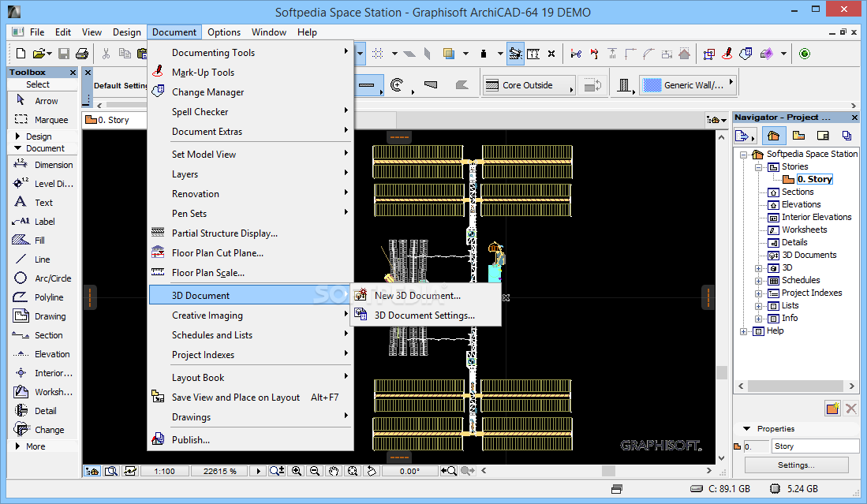The image size is (867, 504).
Task: Collapse the Stories tree node
Action: coord(759,167)
